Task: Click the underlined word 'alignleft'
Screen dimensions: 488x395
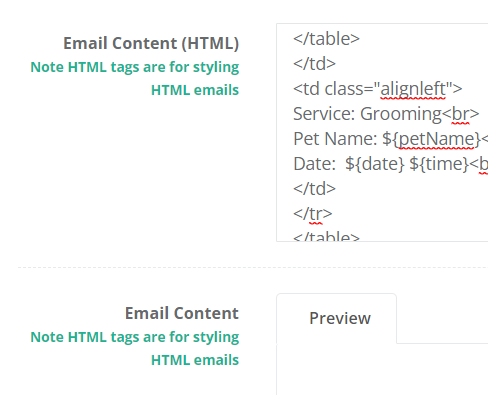Action: tap(413, 89)
